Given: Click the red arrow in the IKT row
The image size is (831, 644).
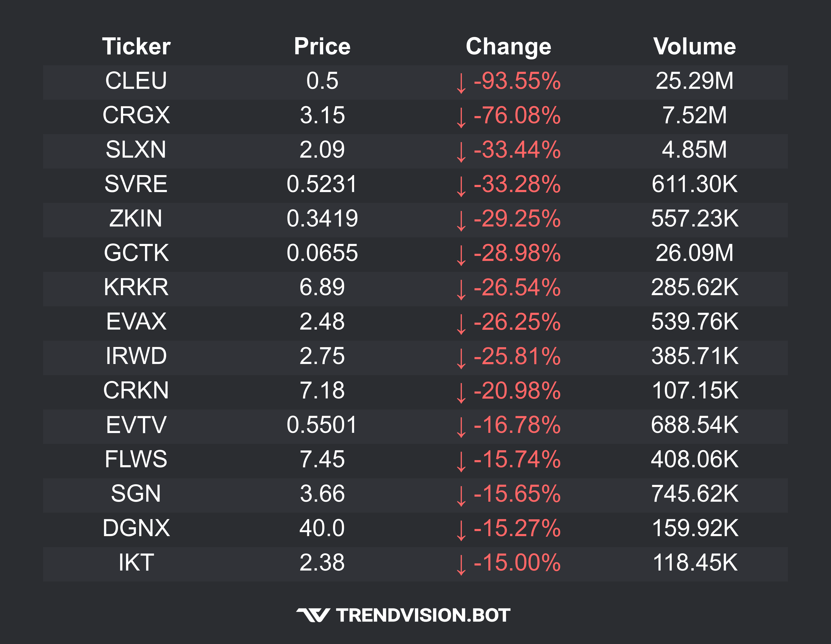Looking at the screenshot, I should pos(461,565).
